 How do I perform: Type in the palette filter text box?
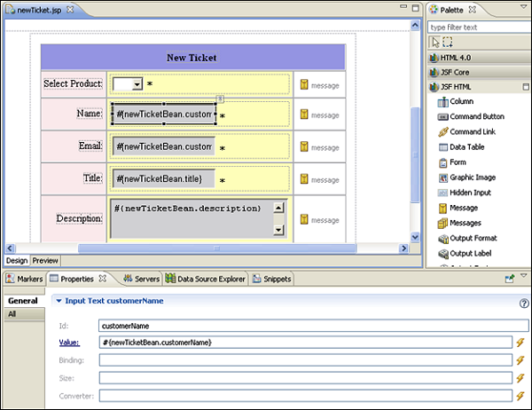pos(479,27)
